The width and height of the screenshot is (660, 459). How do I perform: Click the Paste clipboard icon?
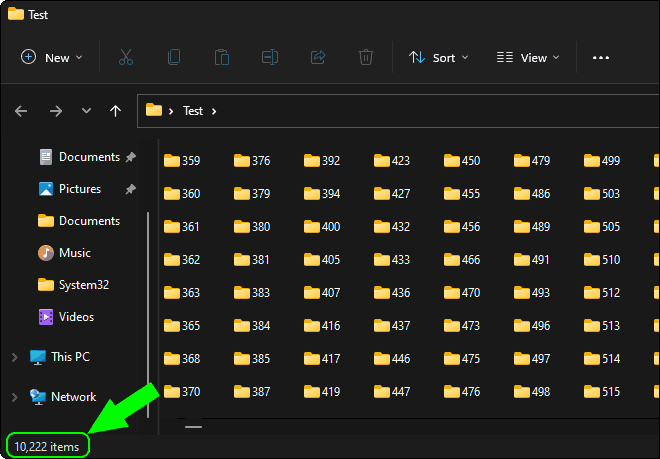(222, 57)
